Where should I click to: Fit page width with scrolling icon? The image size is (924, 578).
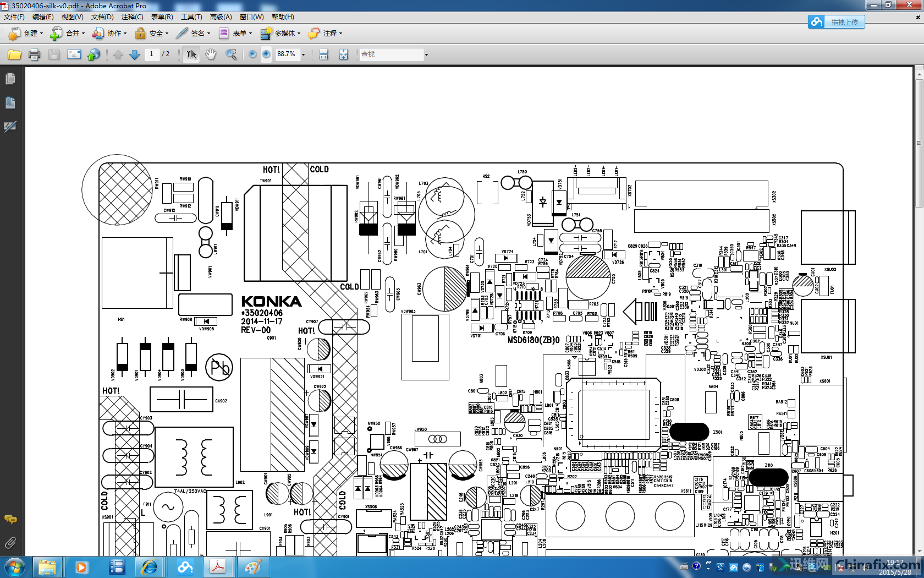(x=323, y=54)
